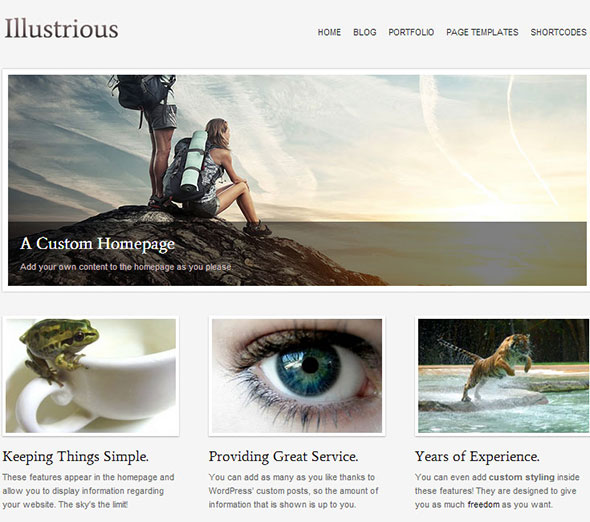This screenshot has height=522, width=590.
Task: Click the Providing Great Service heading
Action: coord(283,457)
